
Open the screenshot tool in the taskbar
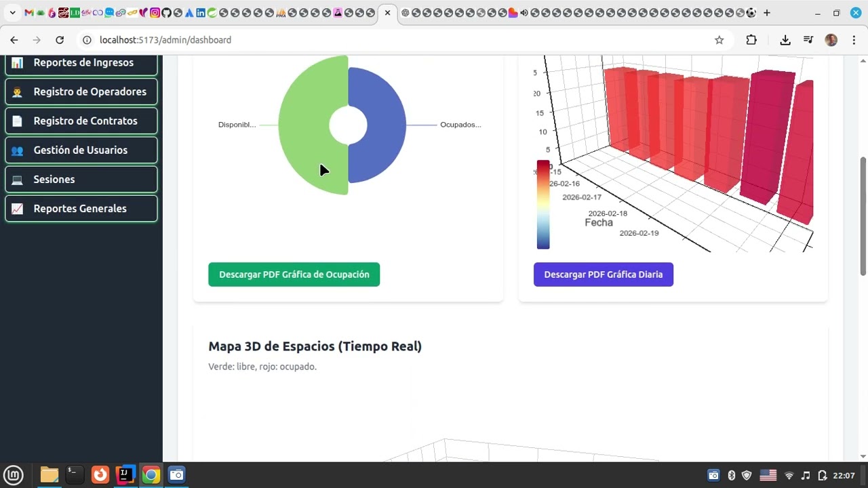(176, 474)
